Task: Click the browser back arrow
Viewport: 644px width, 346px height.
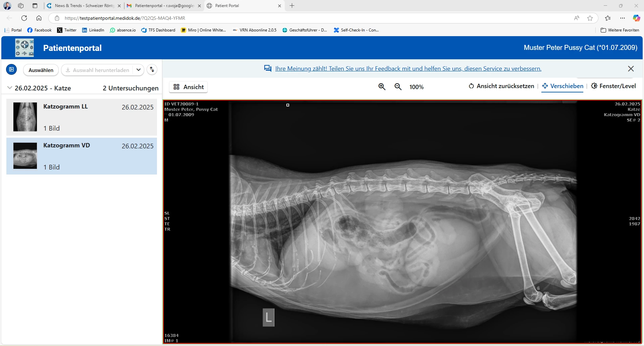Action: pos(9,18)
